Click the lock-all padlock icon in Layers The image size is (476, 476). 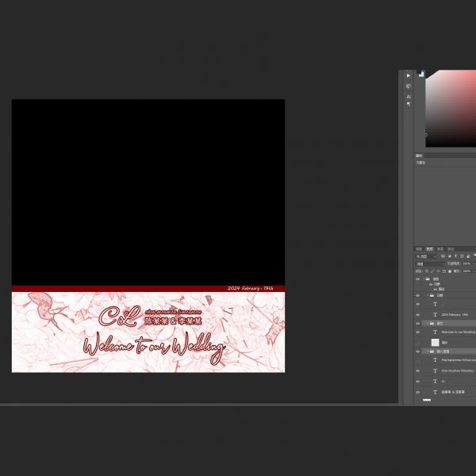coord(449,271)
